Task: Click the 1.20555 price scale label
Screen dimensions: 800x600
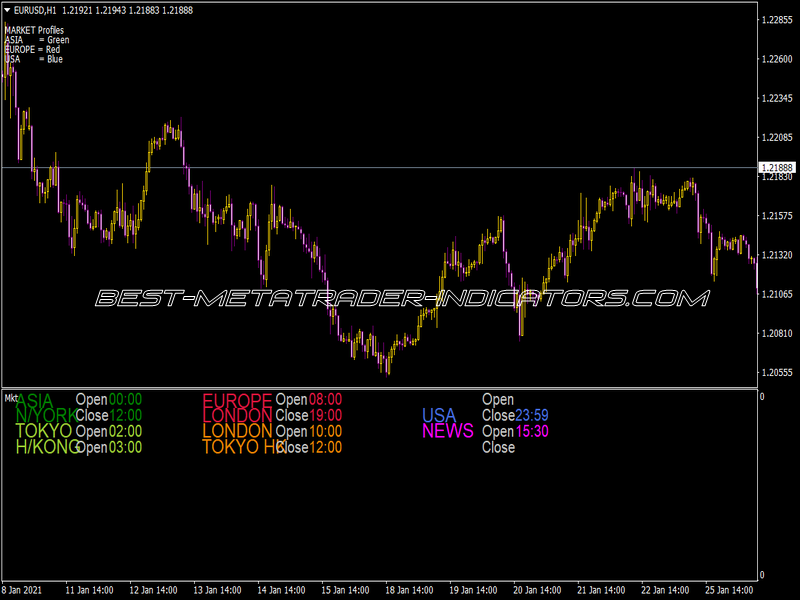Action: pos(777,372)
